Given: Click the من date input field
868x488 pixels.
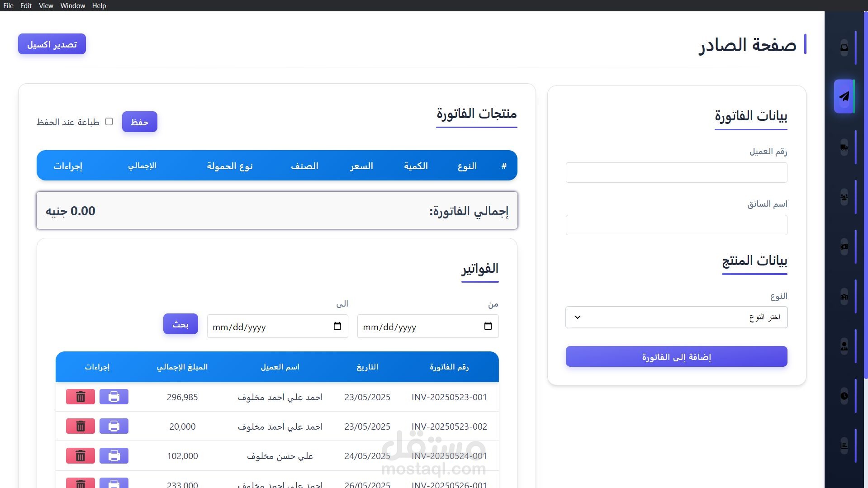Looking at the screenshot, I should pos(428,326).
